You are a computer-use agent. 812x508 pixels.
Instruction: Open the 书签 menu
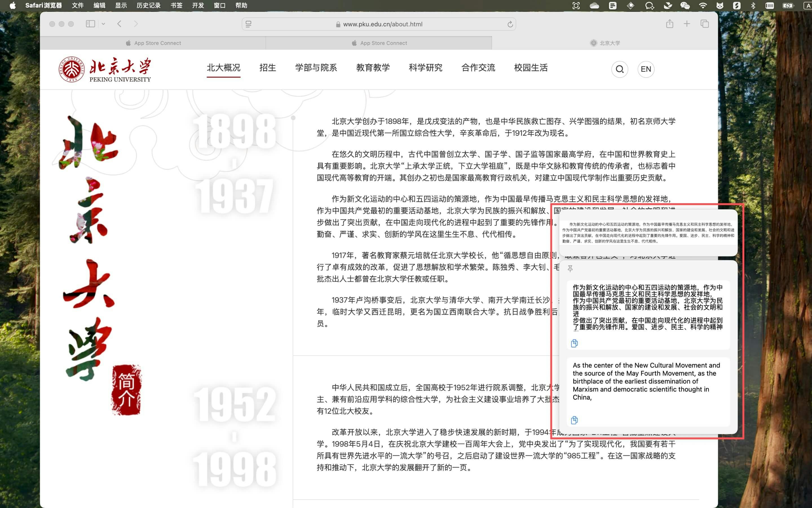pyautogui.click(x=176, y=5)
